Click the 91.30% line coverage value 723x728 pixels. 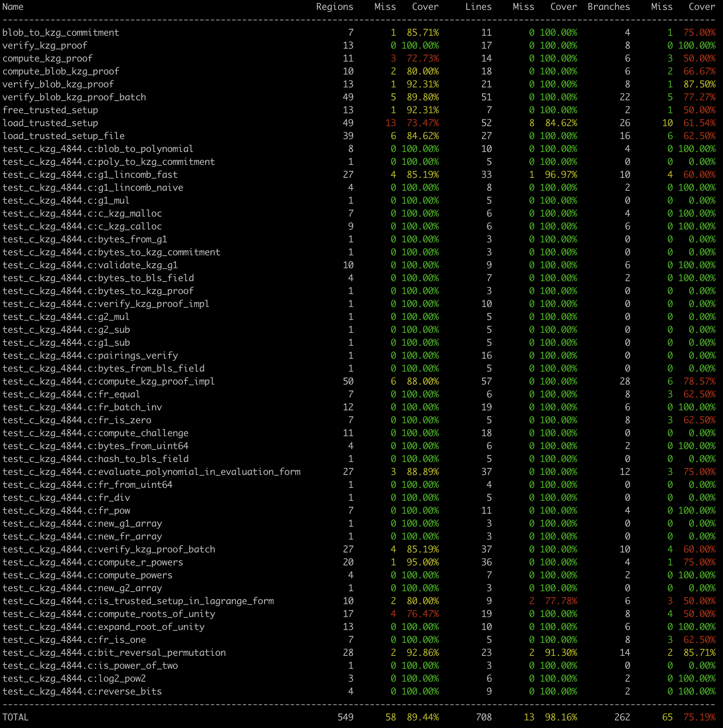pos(561,653)
